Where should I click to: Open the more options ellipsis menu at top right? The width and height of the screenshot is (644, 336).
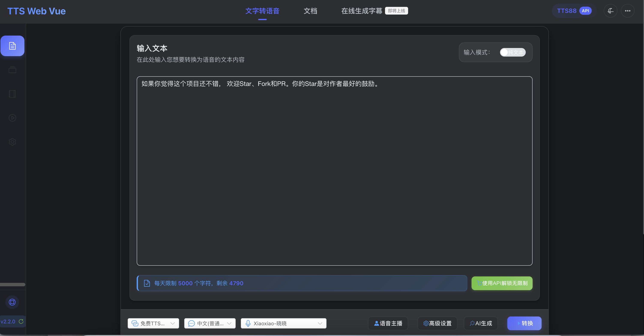point(628,11)
